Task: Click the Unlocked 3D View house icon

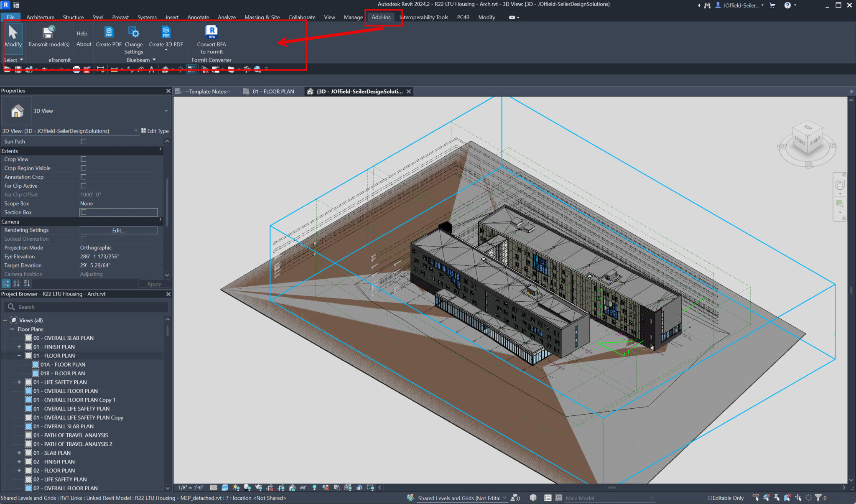Action: click(x=292, y=488)
